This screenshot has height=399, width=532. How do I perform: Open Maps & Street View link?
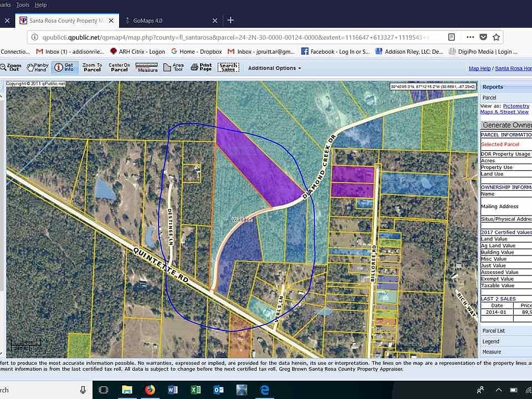[x=504, y=112]
